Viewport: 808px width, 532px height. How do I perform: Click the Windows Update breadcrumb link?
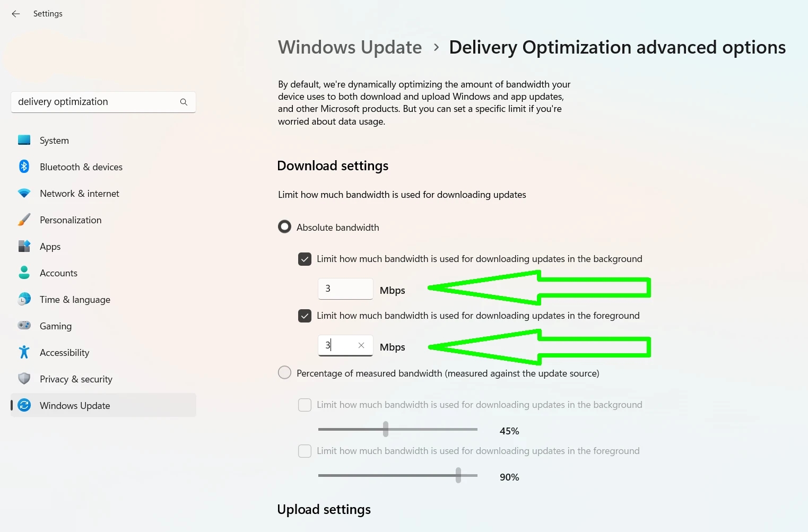click(x=350, y=47)
